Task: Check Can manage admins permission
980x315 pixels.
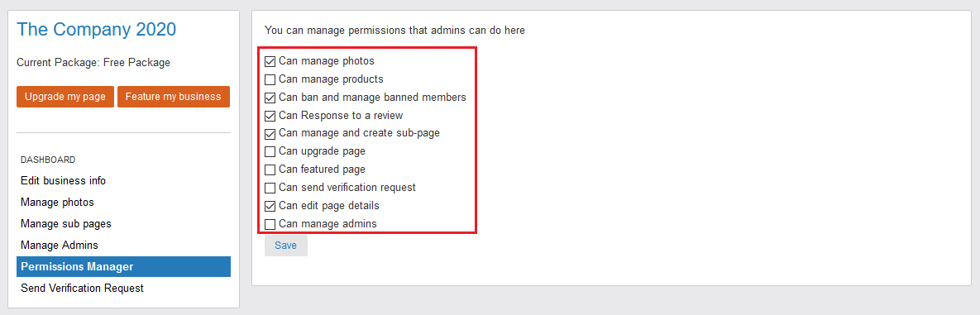Action: tap(270, 224)
